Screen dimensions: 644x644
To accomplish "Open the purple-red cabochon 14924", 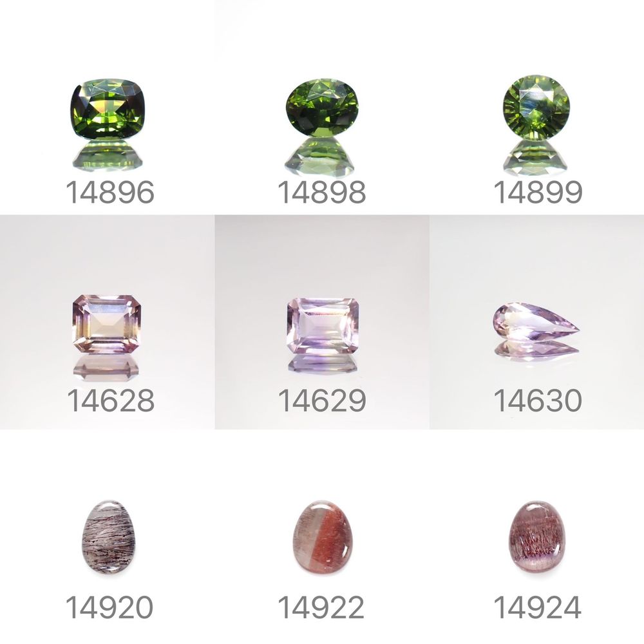I will pyautogui.click(x=536, y=537).
